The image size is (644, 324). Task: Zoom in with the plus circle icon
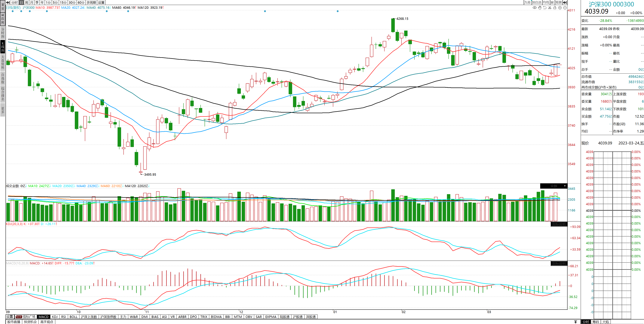(x=560, y=8)
